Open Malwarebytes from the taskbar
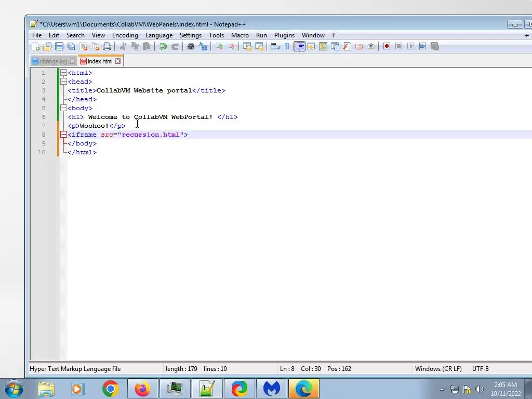Image resolution: width=532 pixels, height=399 pixels. 271,389
